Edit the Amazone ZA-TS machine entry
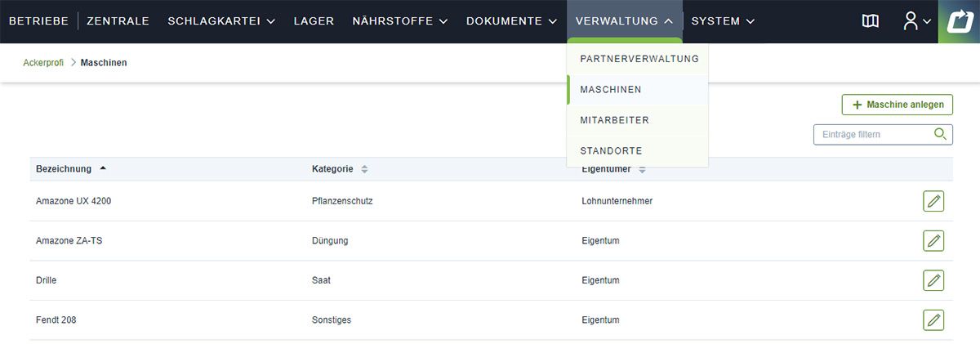 [x=933, y=241]
